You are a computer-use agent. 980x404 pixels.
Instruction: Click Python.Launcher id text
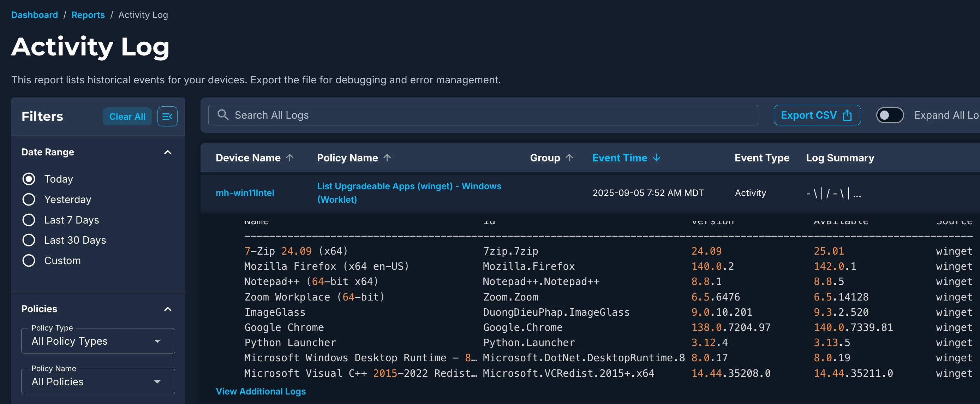click(529, 343)
